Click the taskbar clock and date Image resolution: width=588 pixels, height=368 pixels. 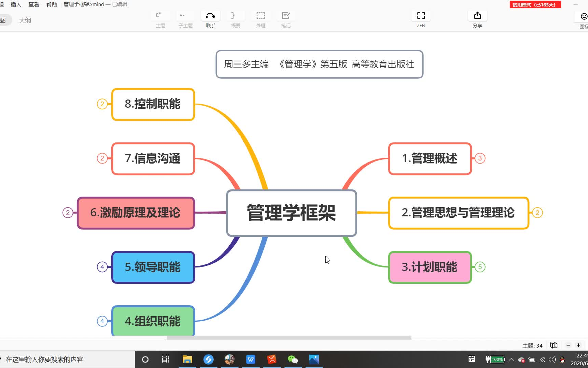[x=580, y=359]
